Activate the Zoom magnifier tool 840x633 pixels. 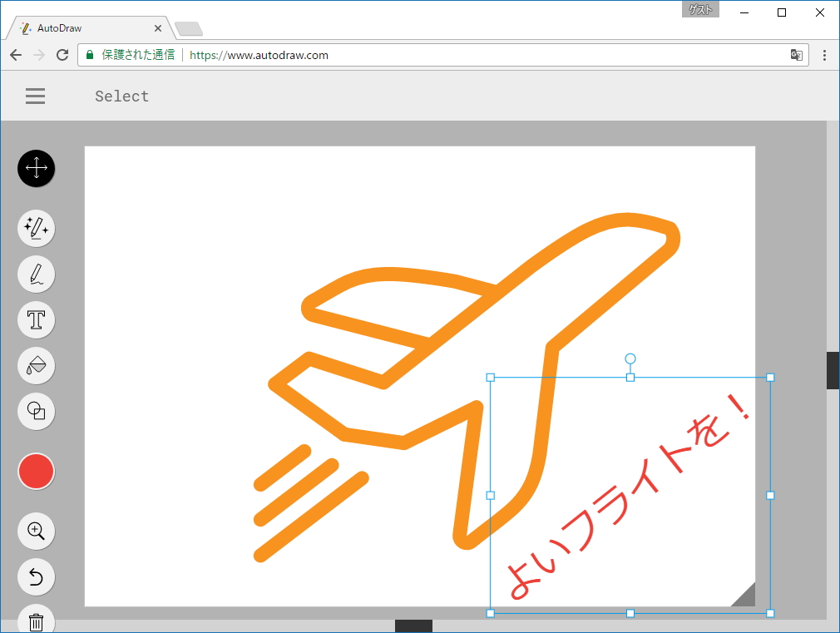pos(36,531)
